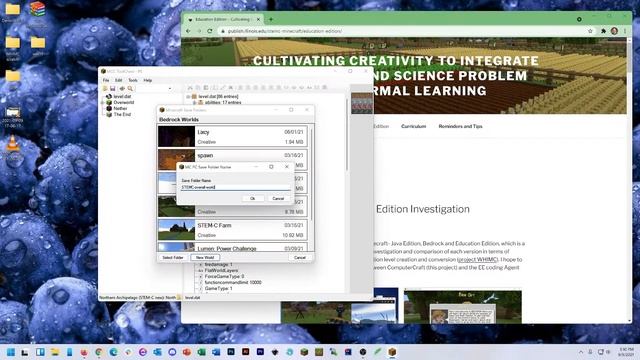Open the browser profile avatar

click(614, 31)
